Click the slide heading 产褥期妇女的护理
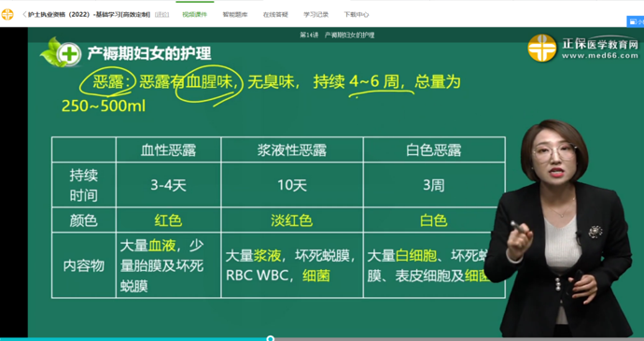 (x=149, y=53)
